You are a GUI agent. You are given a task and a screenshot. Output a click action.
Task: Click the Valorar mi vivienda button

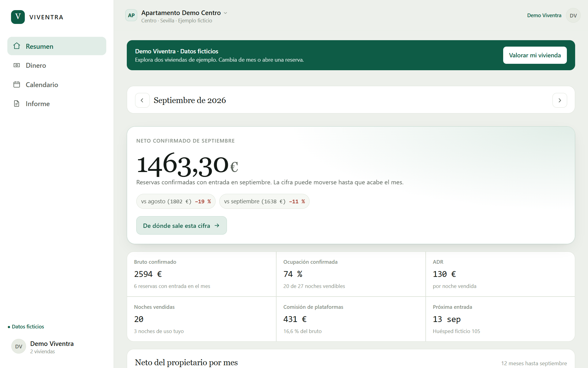(535, 55)
